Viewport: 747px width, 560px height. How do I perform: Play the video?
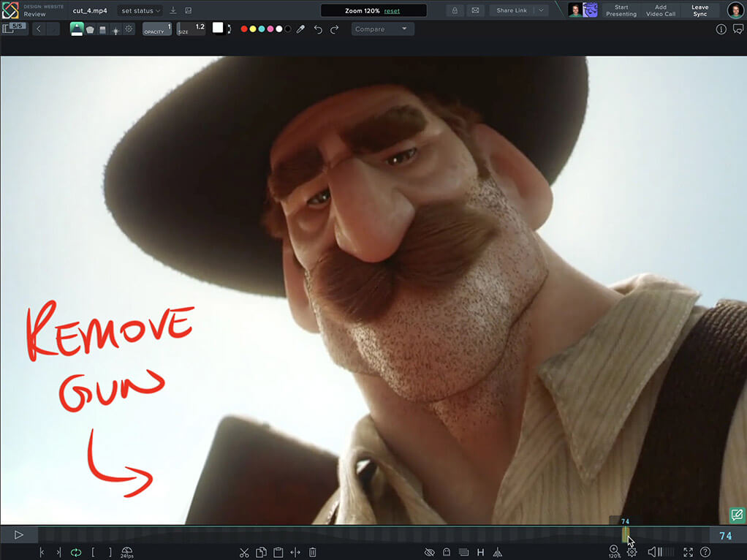[x=19, y=534]
